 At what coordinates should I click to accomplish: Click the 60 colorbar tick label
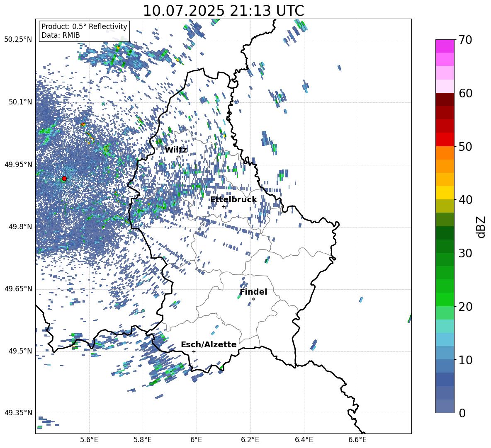[465, 93]
